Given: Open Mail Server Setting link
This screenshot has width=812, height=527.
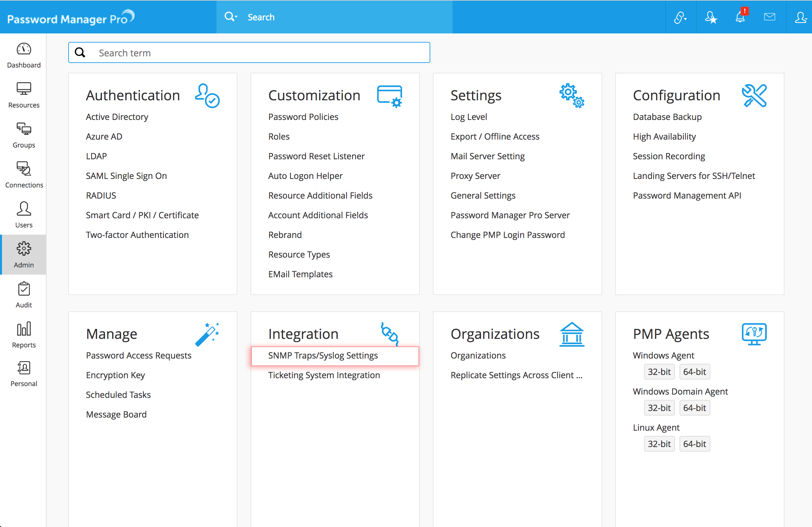Looking at the screenshot, I should point(487,156).
